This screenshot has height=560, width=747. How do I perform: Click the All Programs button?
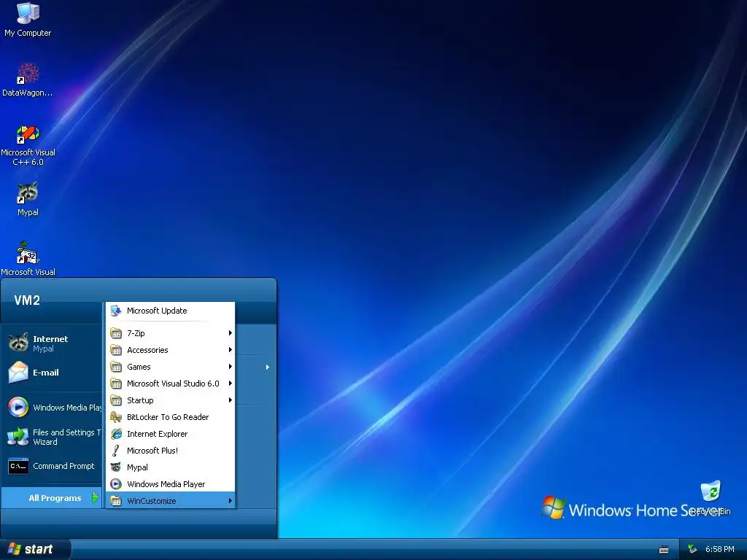click(52, 497)
